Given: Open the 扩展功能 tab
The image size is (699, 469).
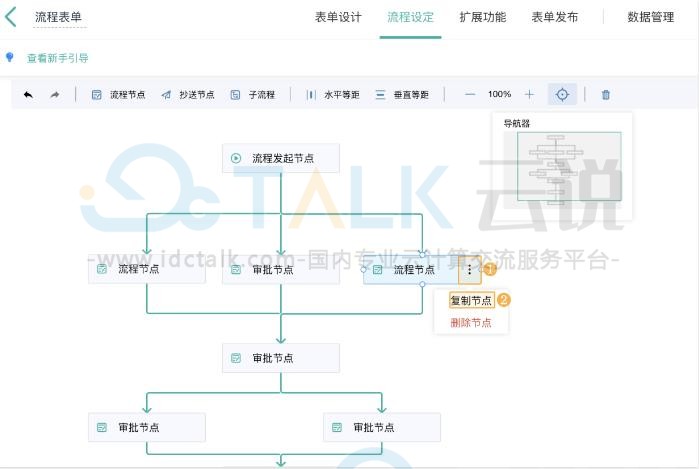Looking at the screenshot, I should pyautogui.click(x=483, y=17).
